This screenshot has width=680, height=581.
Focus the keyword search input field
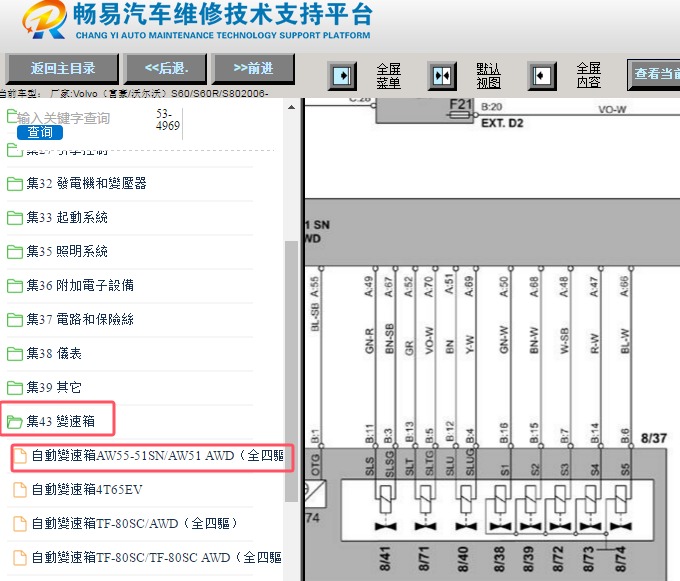click(x=64, y=118)
